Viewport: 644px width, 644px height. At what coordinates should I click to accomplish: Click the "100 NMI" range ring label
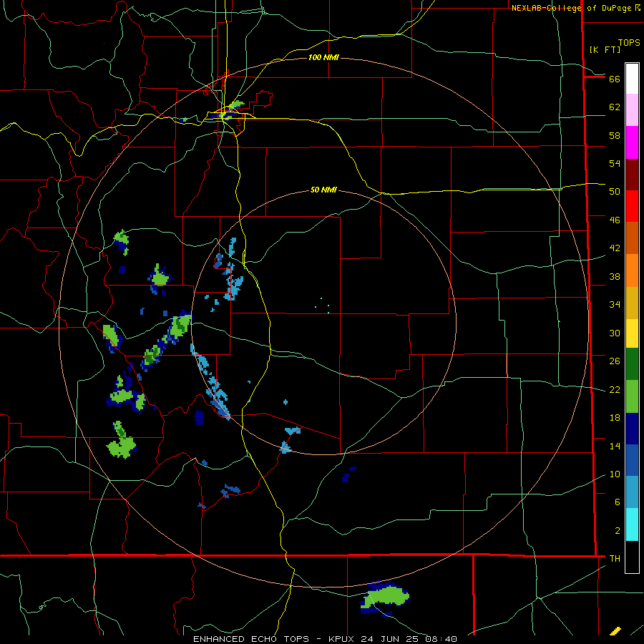click(323, 57)
